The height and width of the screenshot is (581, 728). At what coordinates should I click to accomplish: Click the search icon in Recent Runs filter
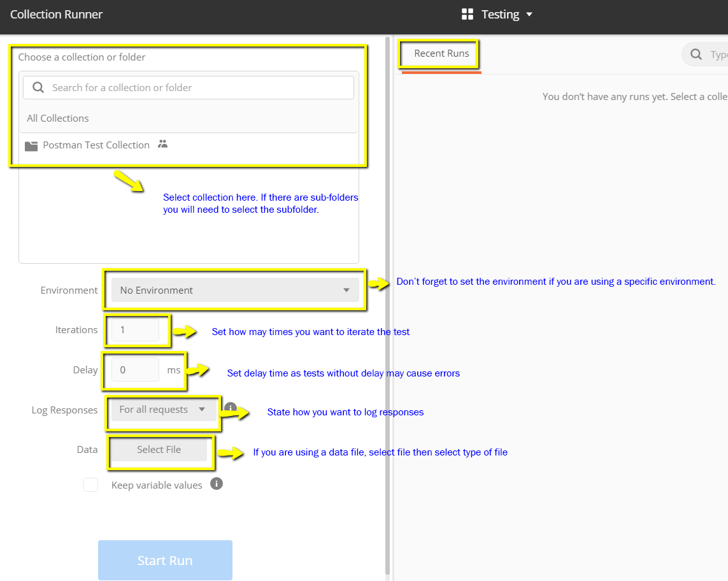pyautogui.click(x=696, y=54)
